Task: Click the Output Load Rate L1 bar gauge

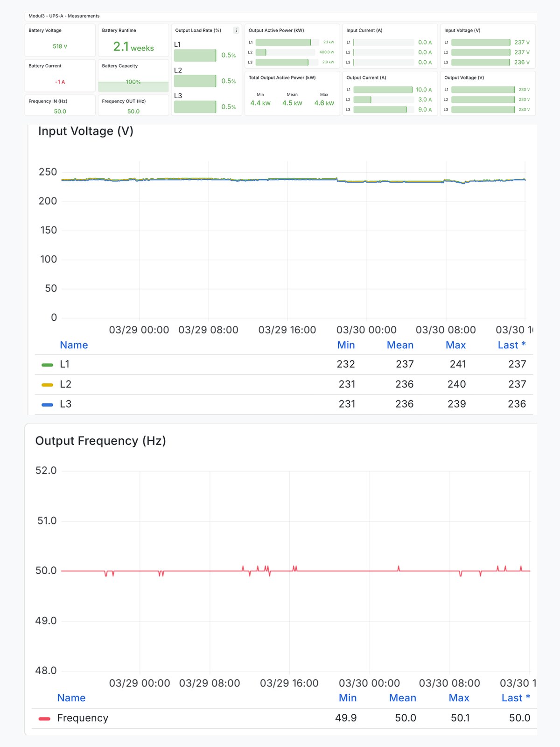Action: point(195,56)
